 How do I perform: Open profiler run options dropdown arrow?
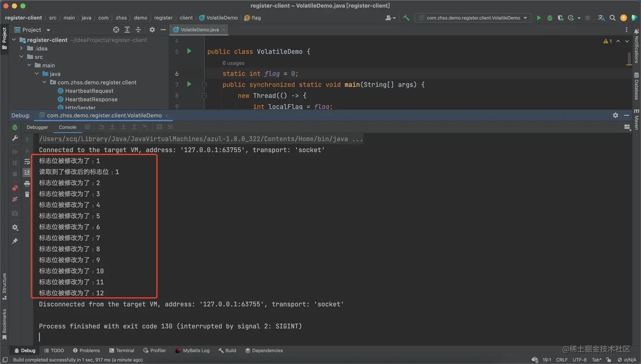click(579, 18)
